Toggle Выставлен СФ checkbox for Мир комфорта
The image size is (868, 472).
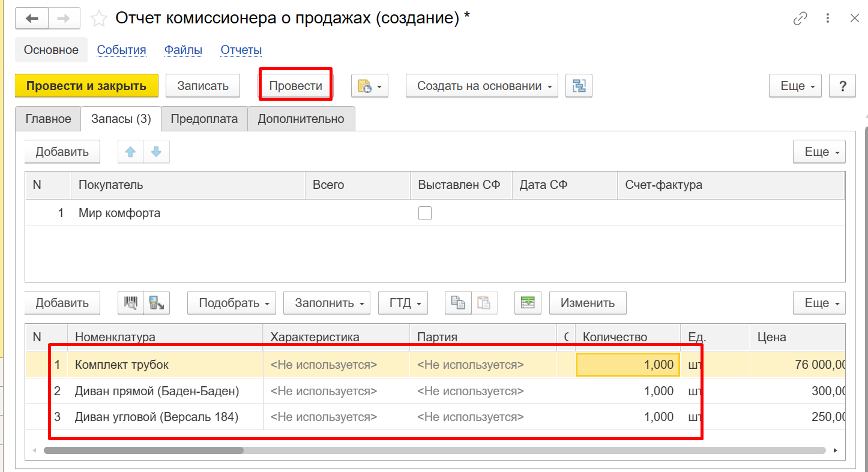(x=425, y=213)
